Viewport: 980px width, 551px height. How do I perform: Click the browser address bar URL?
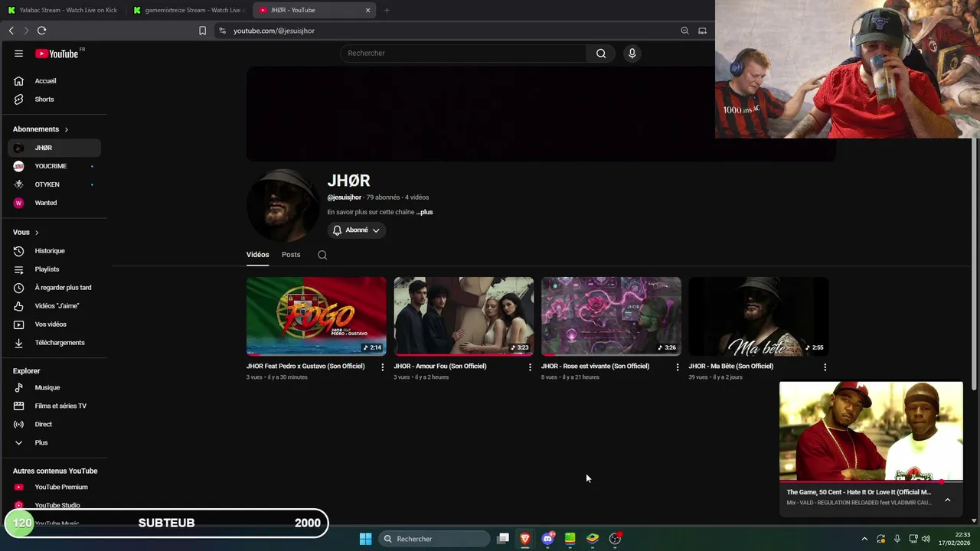tap(274, 31)
